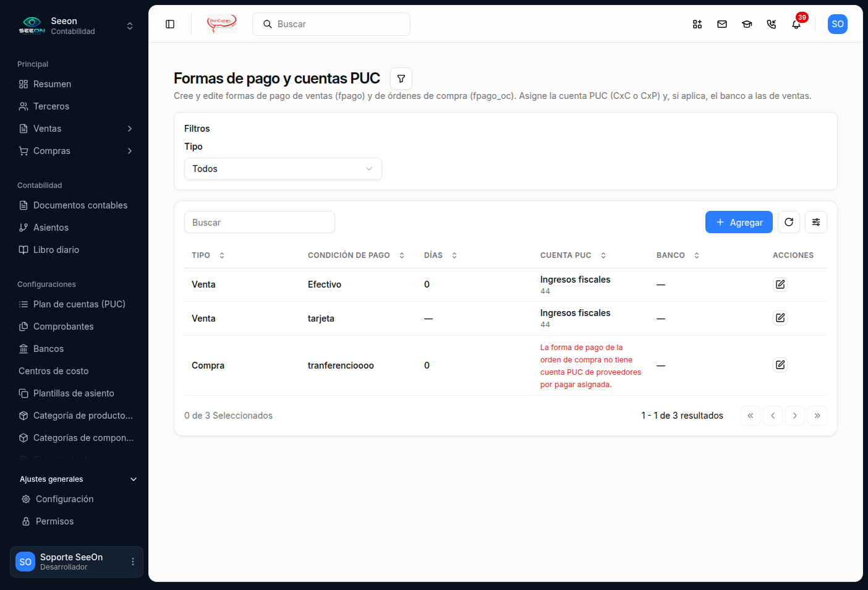The height and width of the screenshot is (590, 868).
Task: Open Soporte SeeOn user options menu
Action: 132,562
